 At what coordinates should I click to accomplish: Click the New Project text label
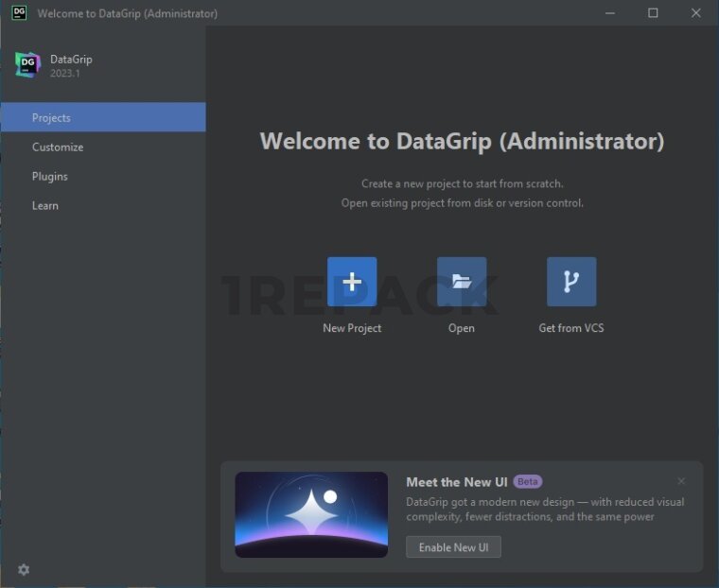click(352, 328)
